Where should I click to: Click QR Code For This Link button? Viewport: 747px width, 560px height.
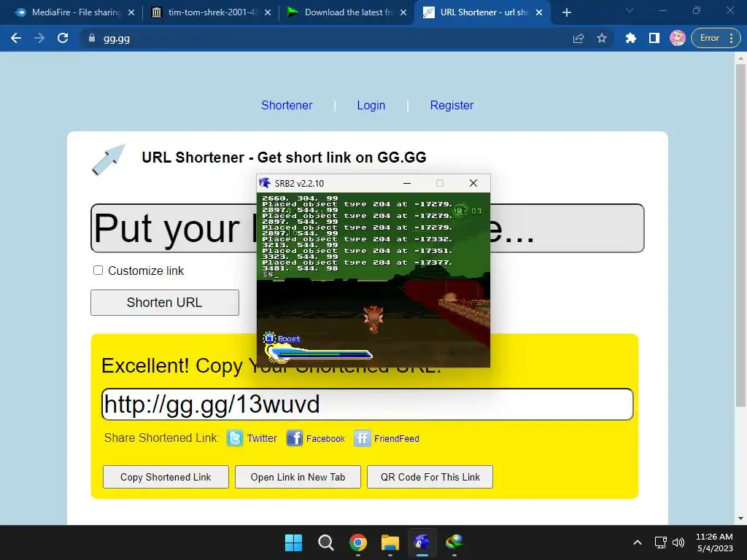pos(430,477)
